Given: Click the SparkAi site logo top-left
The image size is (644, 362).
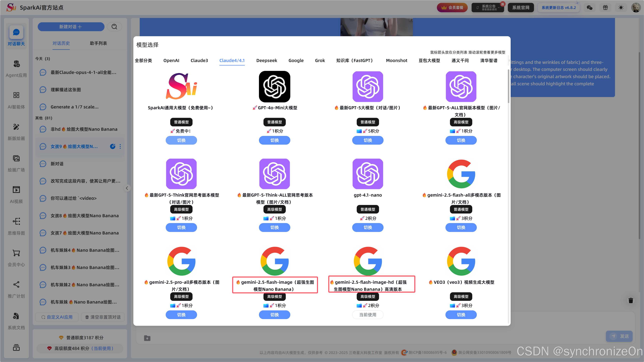Looking at the screenshot, I should coord(11,8).
